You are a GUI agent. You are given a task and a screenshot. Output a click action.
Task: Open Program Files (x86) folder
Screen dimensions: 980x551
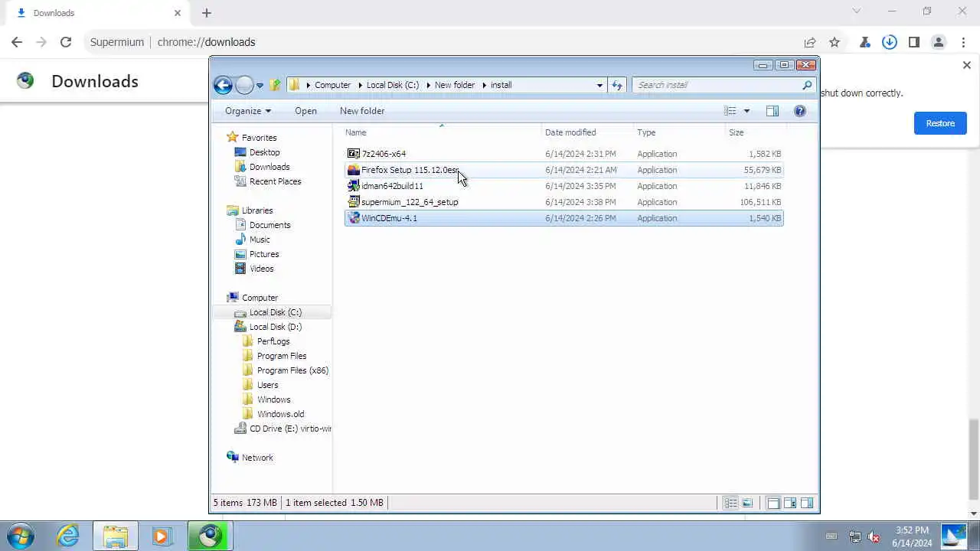(x=292, y=370)
